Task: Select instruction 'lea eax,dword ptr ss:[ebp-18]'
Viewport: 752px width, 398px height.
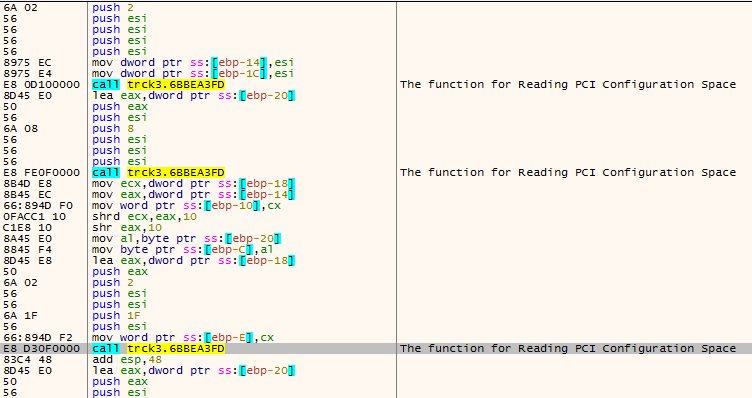Action: pyautogui.click(x=193, y=261)
